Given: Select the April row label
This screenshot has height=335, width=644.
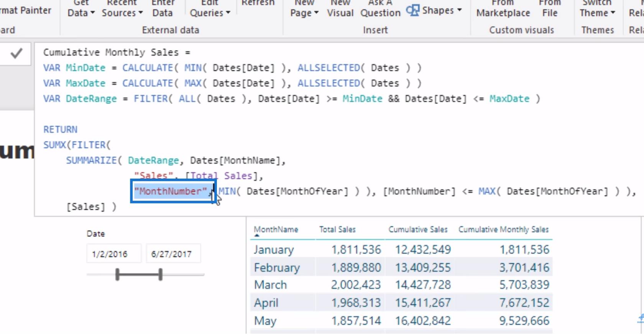Looking at the screenshot, I should point(266,303).
